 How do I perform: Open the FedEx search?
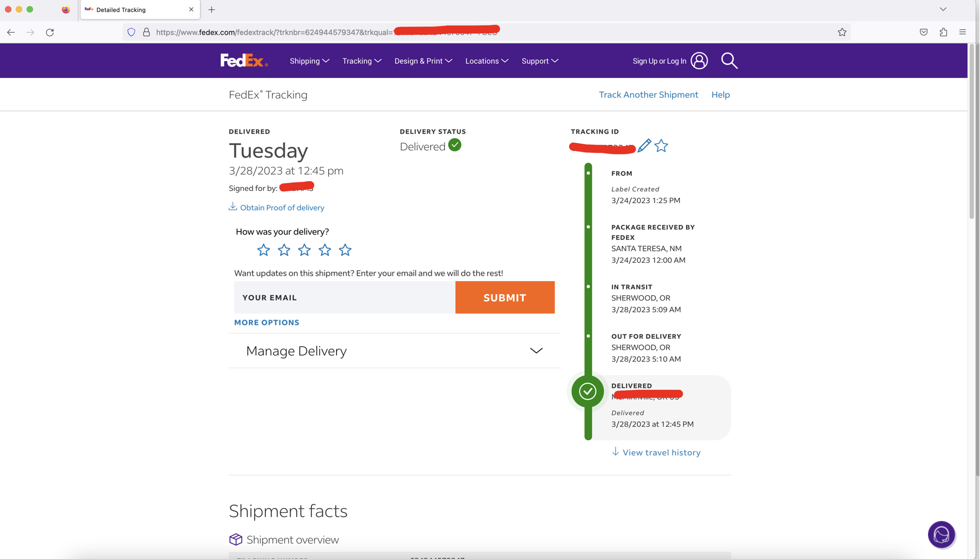729,61
